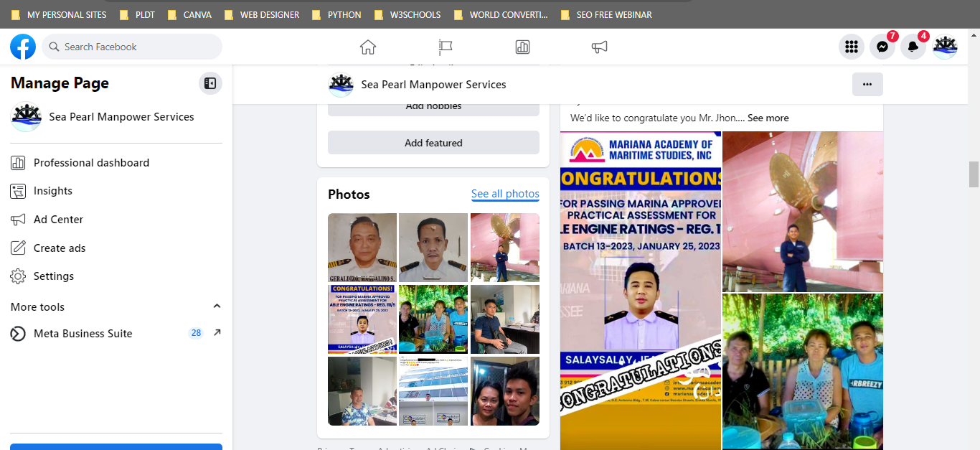The width and height of the screenshot is (980, 450).
Task: Click the Settings gear icon
Action: (x=18, y=276)
